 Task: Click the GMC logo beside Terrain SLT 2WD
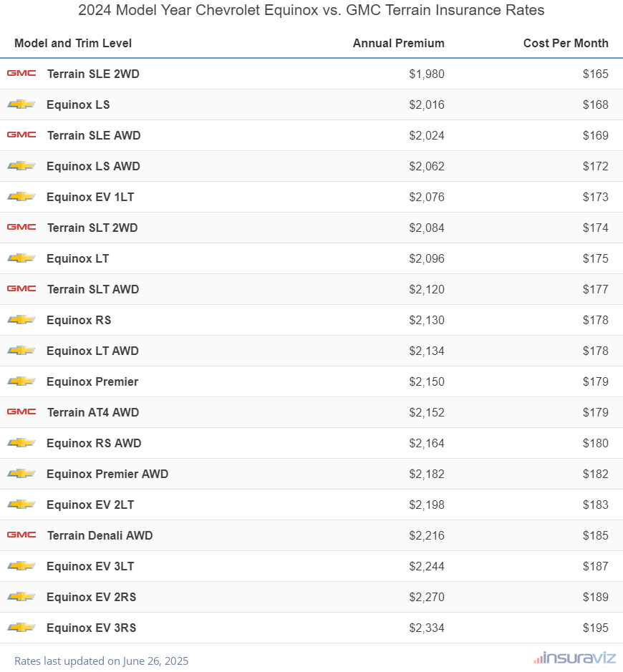[21, 227]
